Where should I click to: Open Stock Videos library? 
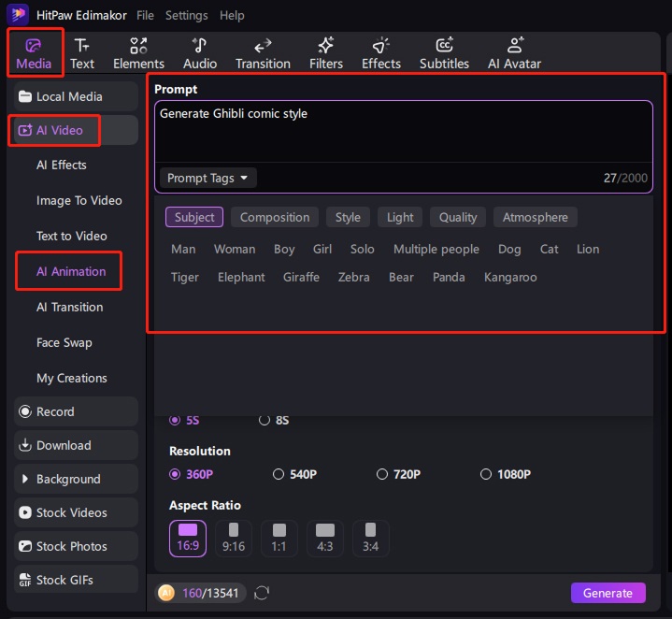point(76,512)
